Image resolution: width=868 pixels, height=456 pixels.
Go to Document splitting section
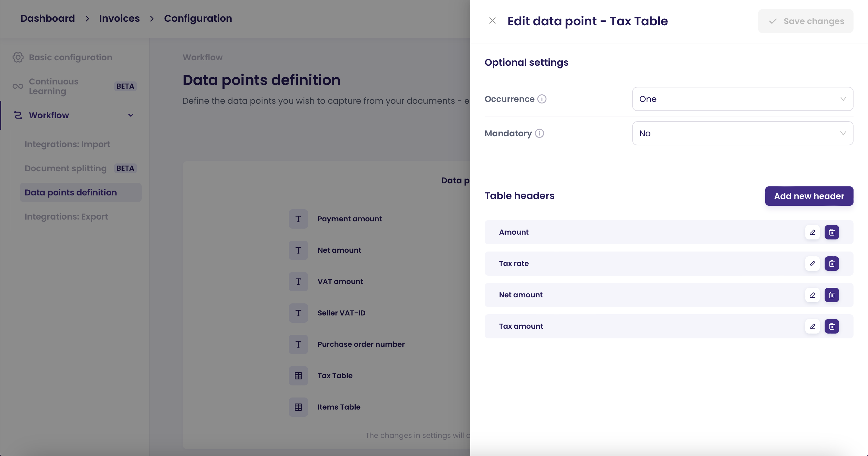coord(66,168)
